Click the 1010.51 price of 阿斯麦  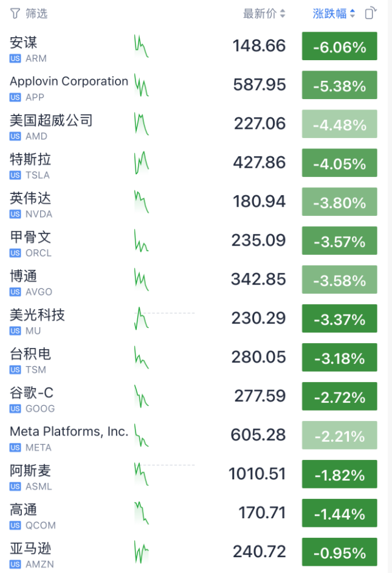[257, 474]
